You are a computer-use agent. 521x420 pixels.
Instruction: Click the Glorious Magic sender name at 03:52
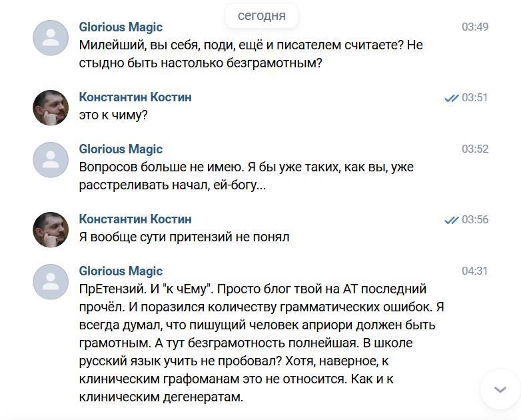coord(121,149)
